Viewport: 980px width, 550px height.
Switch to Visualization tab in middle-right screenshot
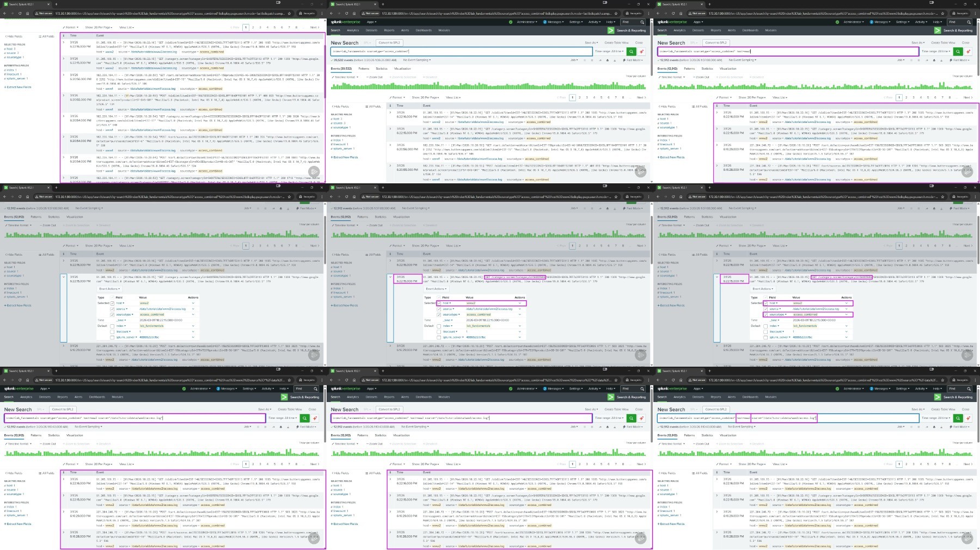pyautogui.click(x=728, y=217)
